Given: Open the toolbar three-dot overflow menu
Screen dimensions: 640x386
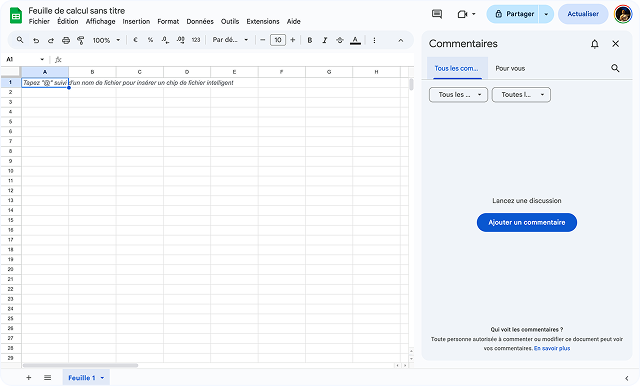Looking at the screenshot, I should [374, 40].
